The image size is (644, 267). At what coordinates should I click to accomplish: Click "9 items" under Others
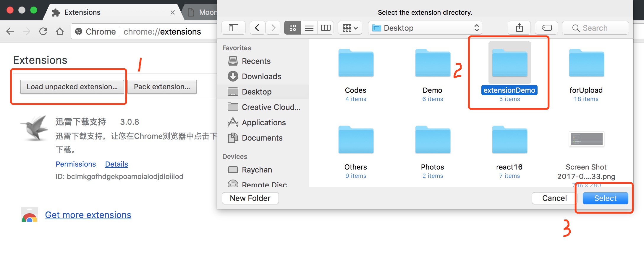pos(356,176)
